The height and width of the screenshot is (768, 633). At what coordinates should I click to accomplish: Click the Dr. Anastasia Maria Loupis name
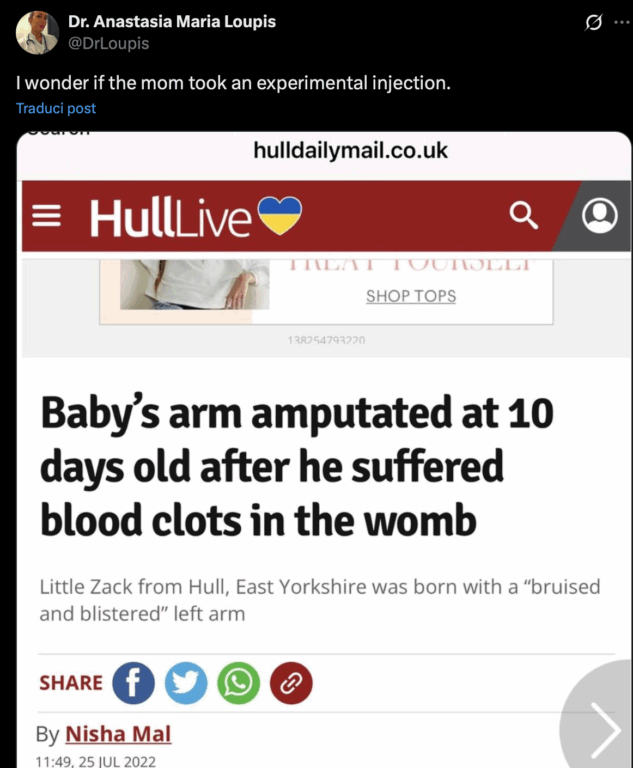[x=172, y=22]
